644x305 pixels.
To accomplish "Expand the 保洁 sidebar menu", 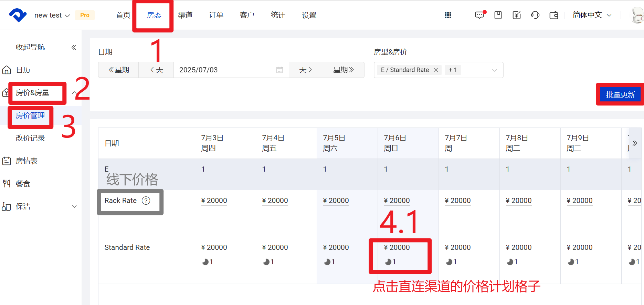I will point(74,206).
